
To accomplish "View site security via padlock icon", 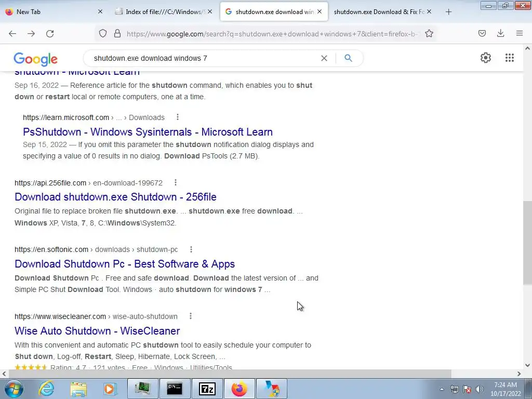I will pos(117,33).
